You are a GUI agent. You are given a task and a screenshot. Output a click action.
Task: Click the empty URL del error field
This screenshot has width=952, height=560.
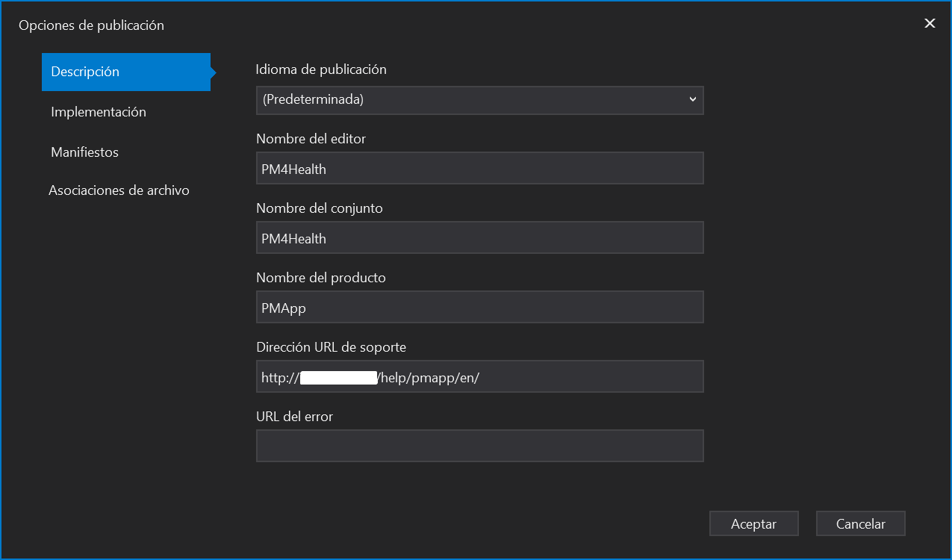click(480, 447)
